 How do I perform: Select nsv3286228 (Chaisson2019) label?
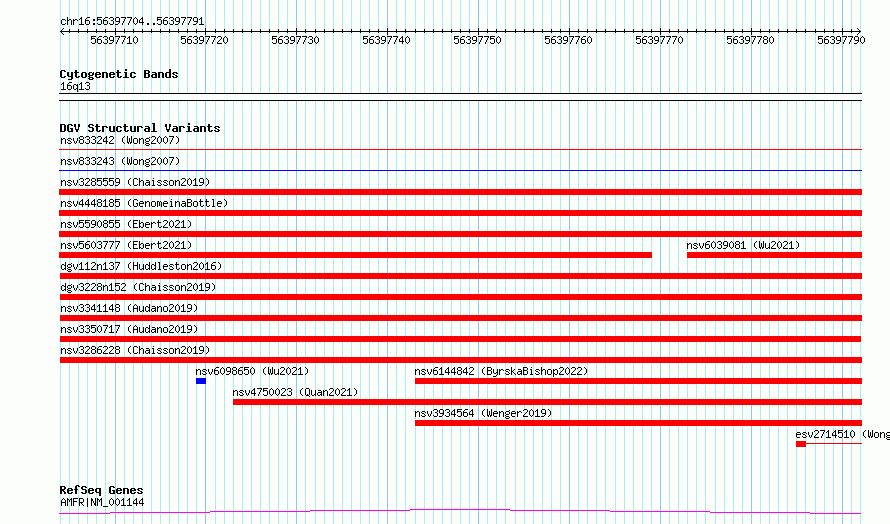(x=135, y=350)
